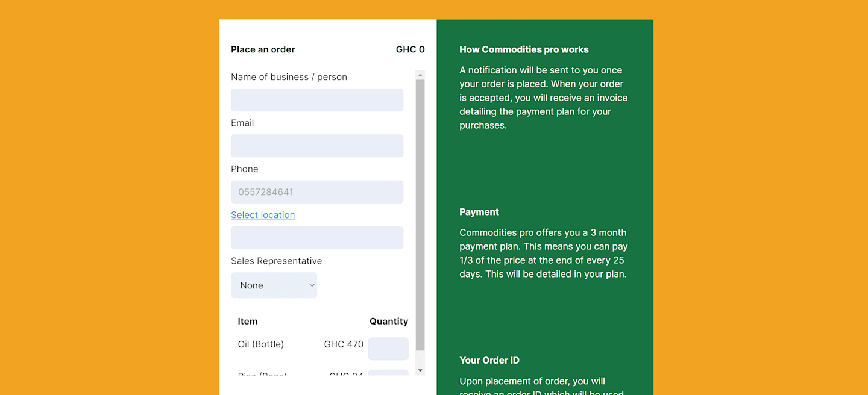The image size is (868, 395).
Task: Select the Phone field with placeholder 0557284641
Action: (317, 192)
